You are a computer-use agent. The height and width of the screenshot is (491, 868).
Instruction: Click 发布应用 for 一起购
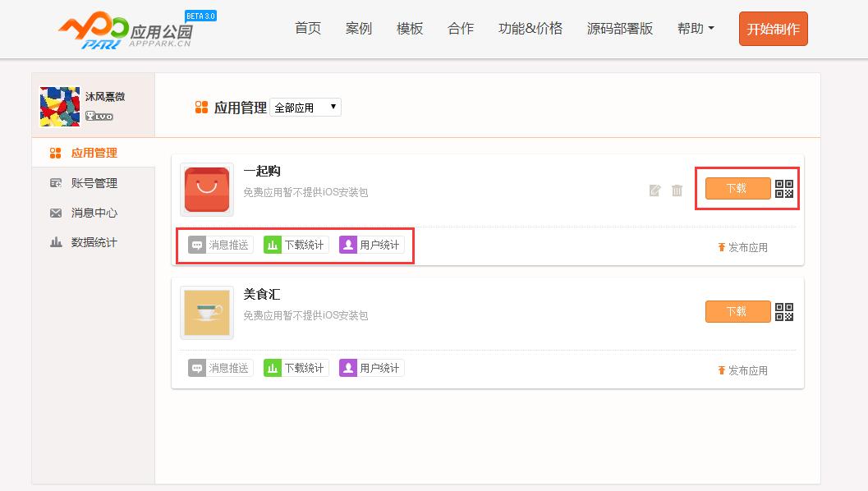tap(742, 247)
